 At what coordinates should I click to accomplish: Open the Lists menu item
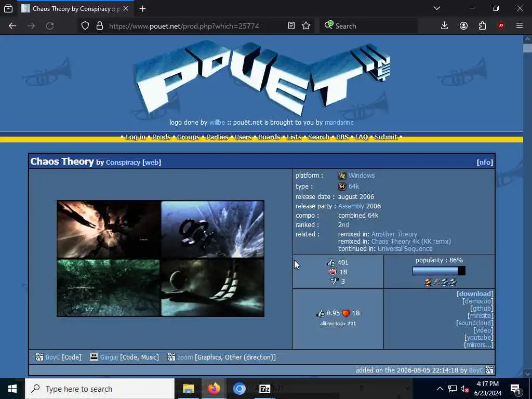[x=294, y=137]
